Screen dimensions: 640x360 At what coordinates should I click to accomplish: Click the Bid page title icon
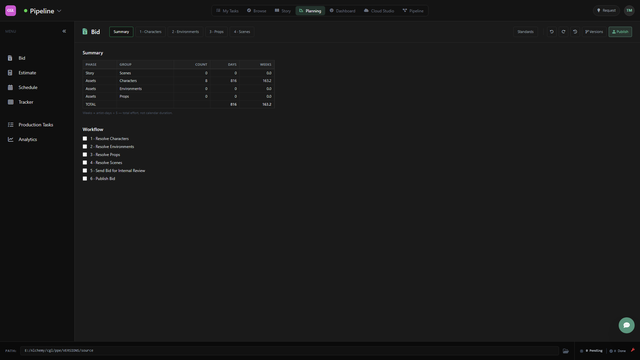click(x=85, y=31)
